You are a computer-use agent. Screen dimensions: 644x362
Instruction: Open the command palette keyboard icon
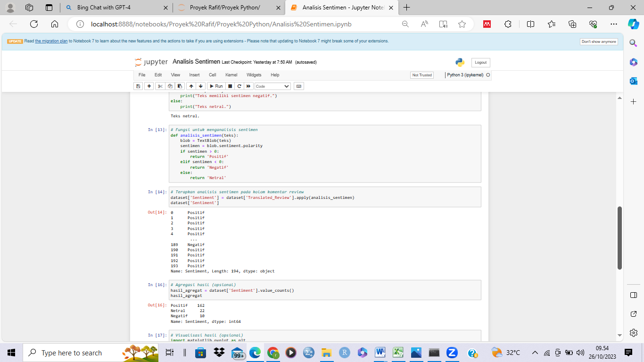pos(298,86)
